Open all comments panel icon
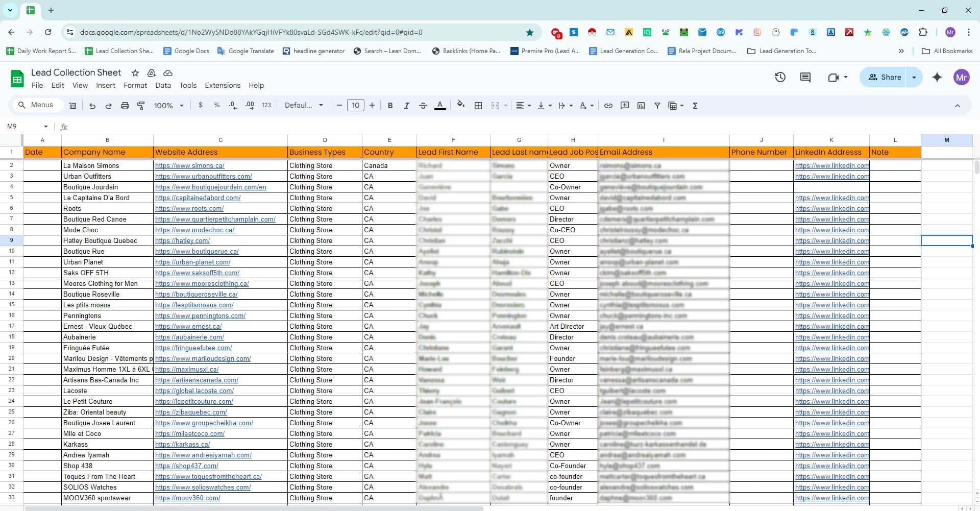The height and width of the screenshot is (511, 980). pos(805,77)
